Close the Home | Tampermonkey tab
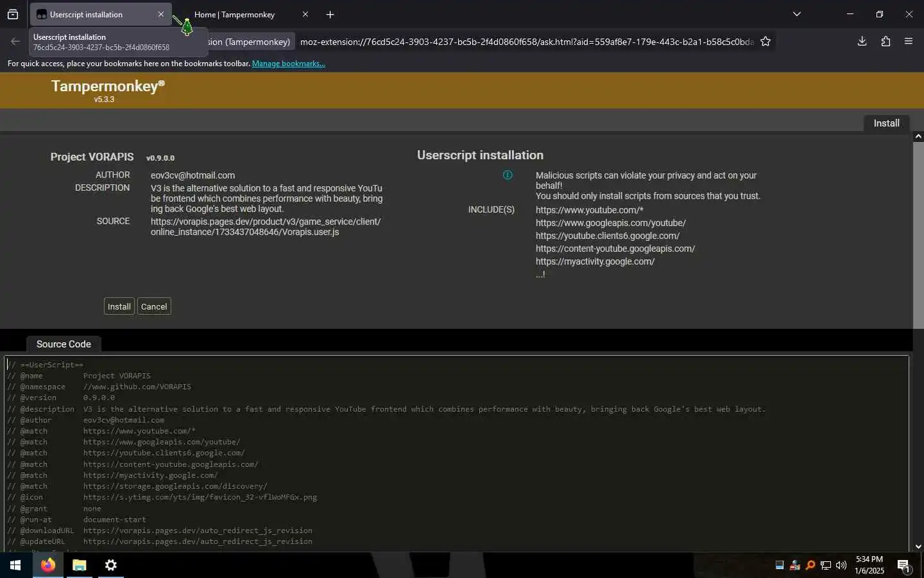Image resolution: width=924 pixels, height=578 pixels. 305,14
